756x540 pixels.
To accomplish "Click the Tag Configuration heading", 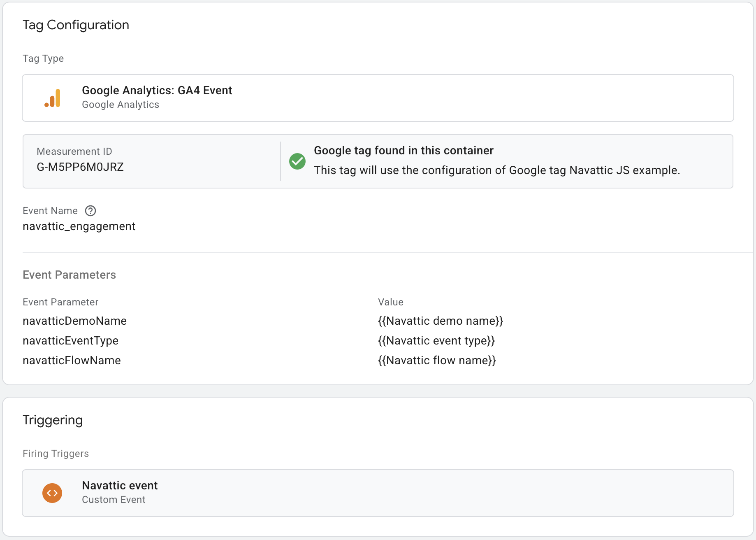I will [76, 25].
